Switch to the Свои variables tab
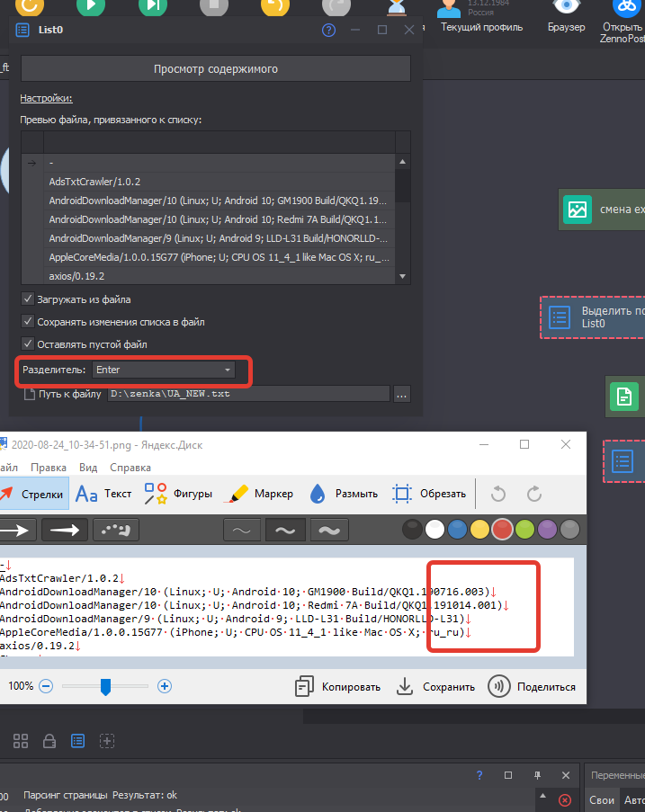 602,800
